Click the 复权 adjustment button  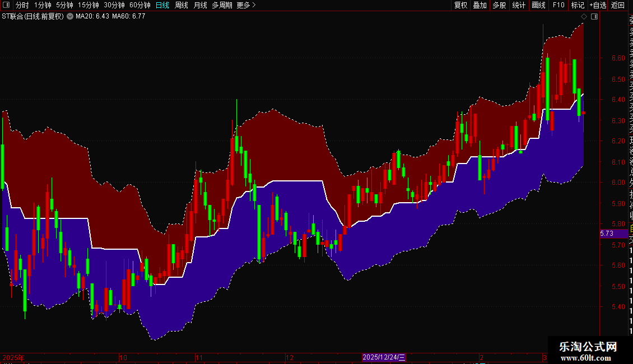point(460,5)
